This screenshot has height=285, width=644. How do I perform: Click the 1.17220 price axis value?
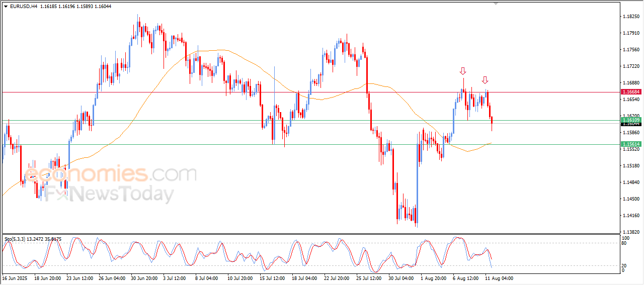[631, 66]
